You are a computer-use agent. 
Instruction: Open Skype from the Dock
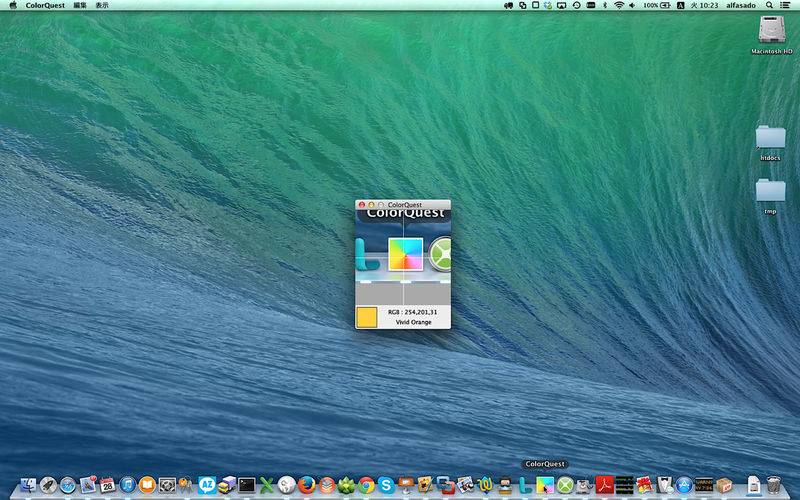[386, 485]
